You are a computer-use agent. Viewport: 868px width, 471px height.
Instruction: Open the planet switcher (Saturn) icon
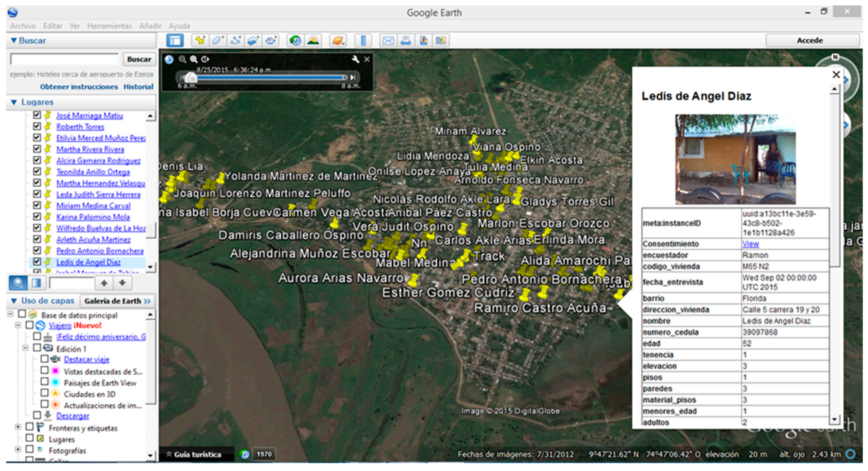(x=338, y=41)
